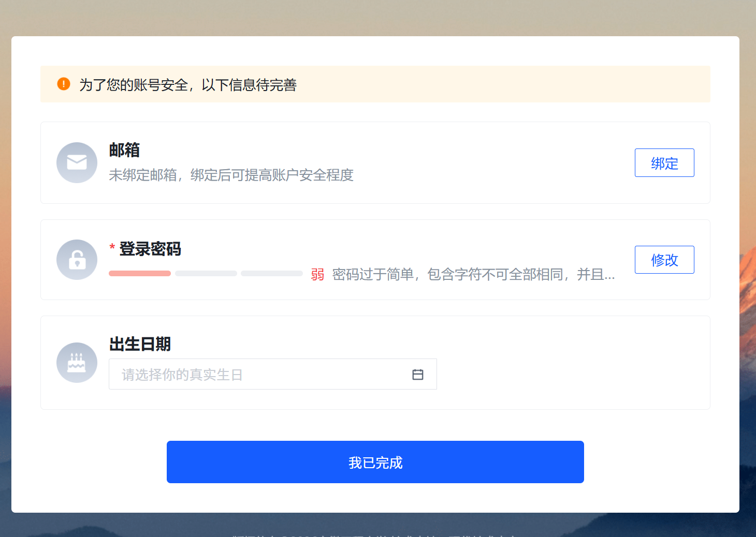
Task: Click the red required asterisk
Action: (112, 248)
